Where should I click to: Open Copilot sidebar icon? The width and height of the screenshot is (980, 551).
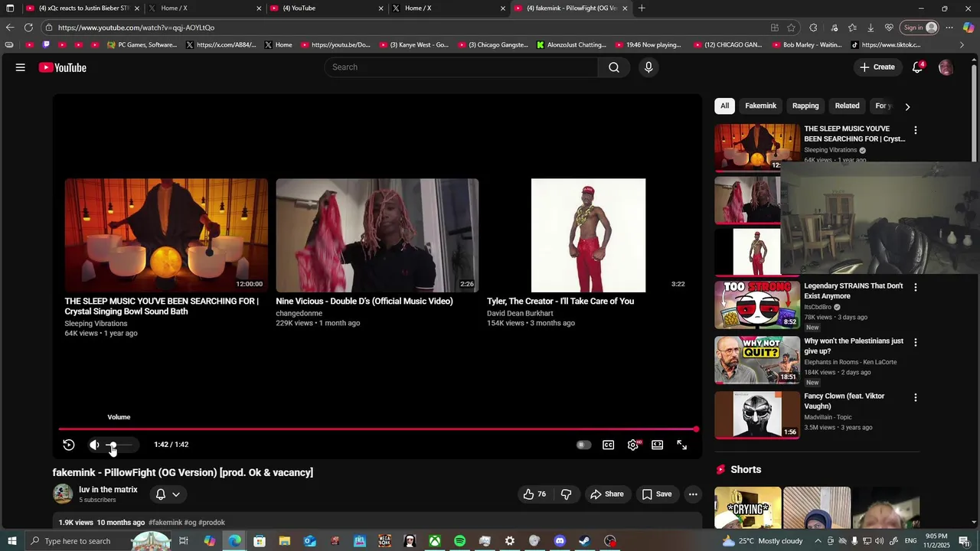[x=969, y=28]
